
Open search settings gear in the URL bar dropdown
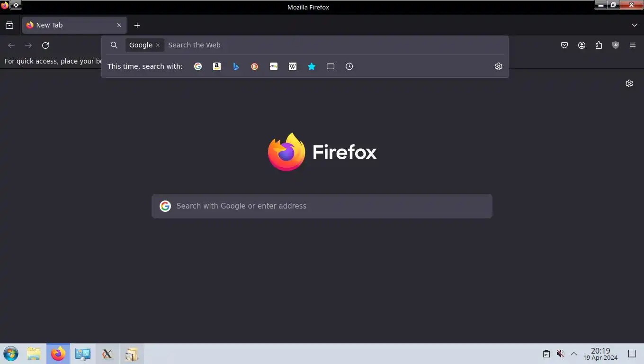coord(499,66)
